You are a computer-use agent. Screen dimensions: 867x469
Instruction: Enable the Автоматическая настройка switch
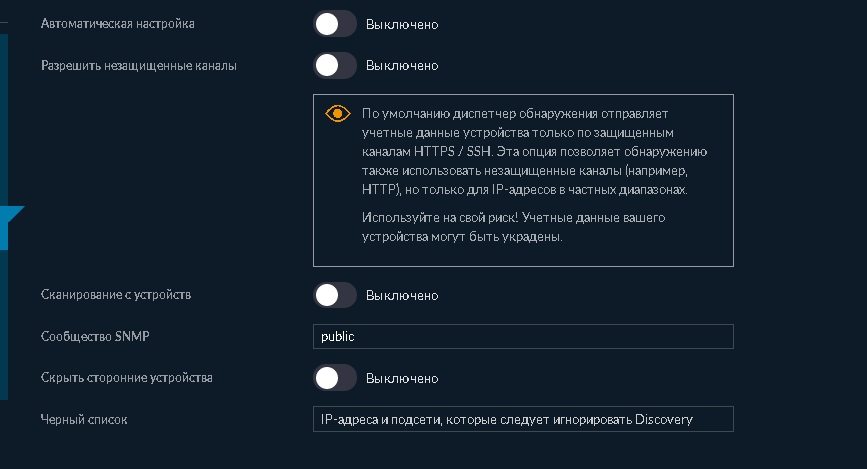pos(335,23)
